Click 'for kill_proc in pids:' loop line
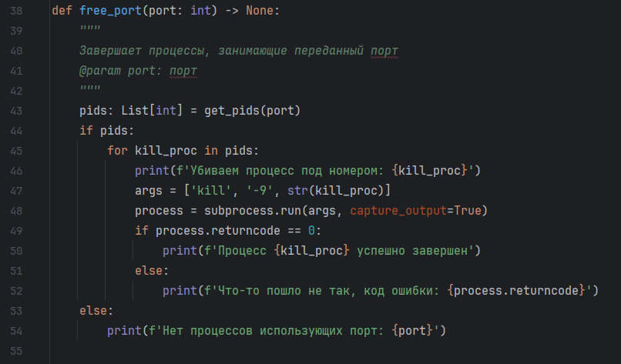This screenshot has height=364, width=621. [183, 151]
